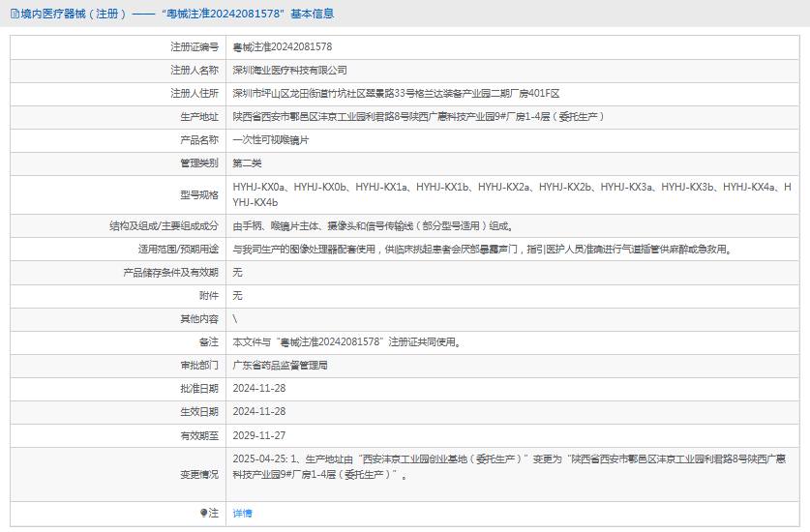The height and width of the screenshot is (532, 810).
Task: Select product name 一次性可视喉镜片
Action: pos(271,140)
